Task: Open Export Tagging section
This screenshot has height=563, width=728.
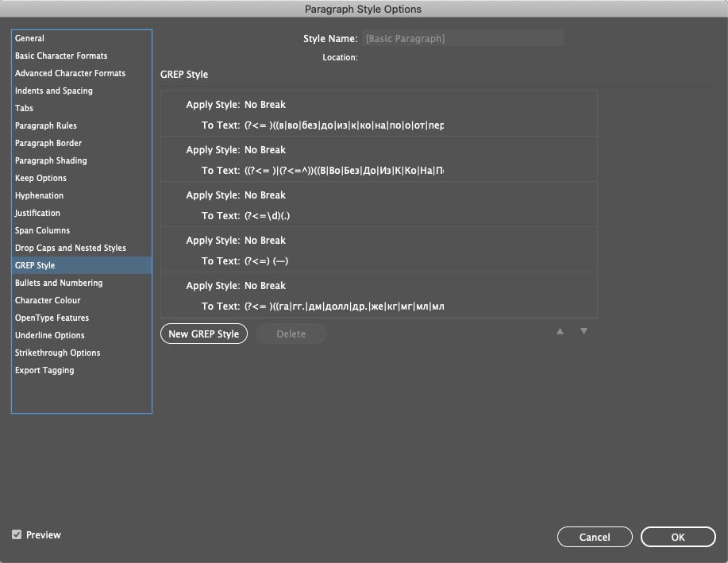Action: [44, 370]
